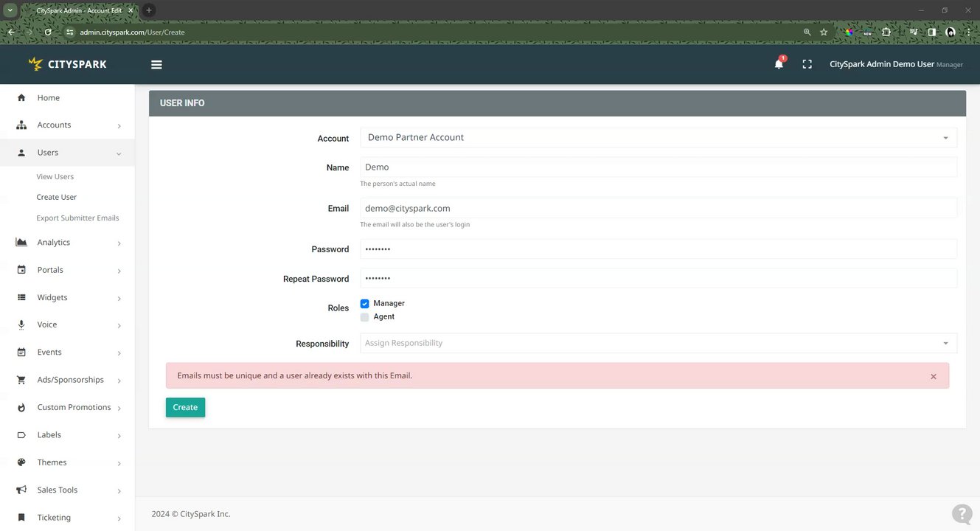
Task: Open Themes menu item
Action: tap(52, 462)
